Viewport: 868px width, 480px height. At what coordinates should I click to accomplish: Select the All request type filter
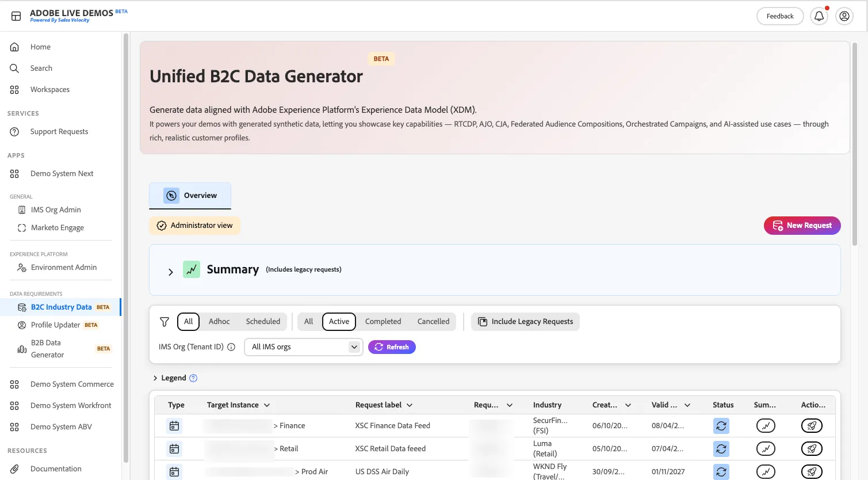coord(188,322)
